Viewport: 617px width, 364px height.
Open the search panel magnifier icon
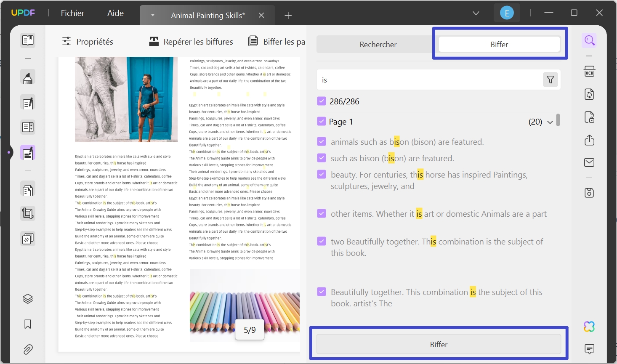(589, 41)
